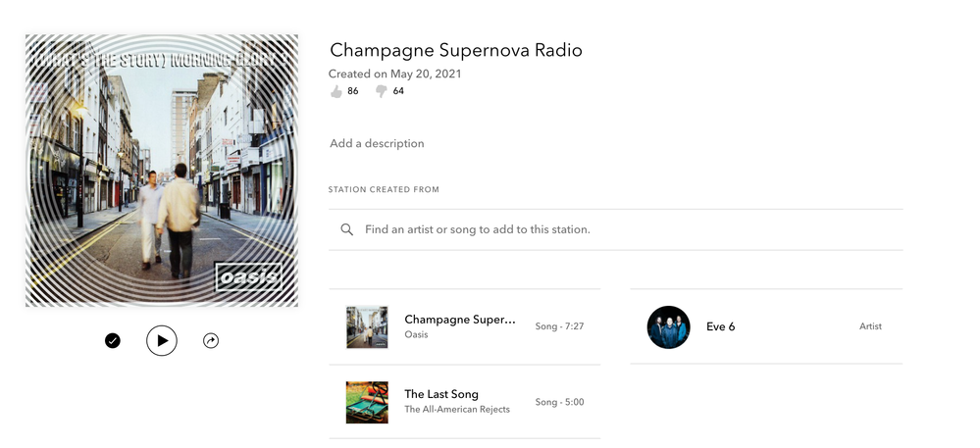The height and width of the screenshot is (448, 980).
Task: Click the search magnifier icon
Action: (x=347, y=229)
